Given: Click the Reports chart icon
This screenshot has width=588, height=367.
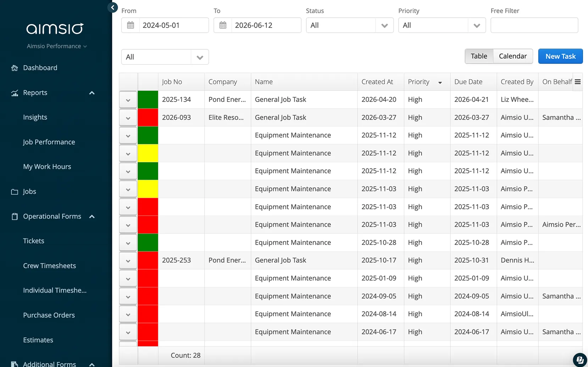Looking at the screenshot, I should coord(15,93).
